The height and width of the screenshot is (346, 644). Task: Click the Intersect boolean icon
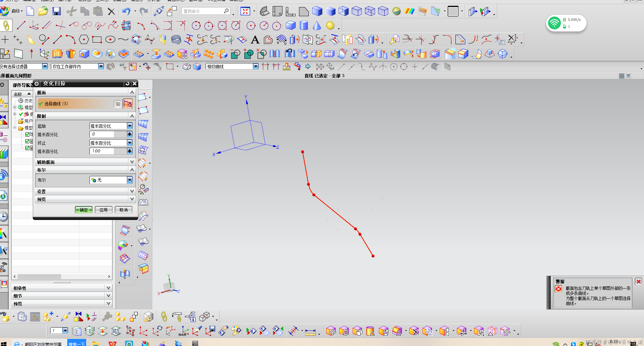262,54
